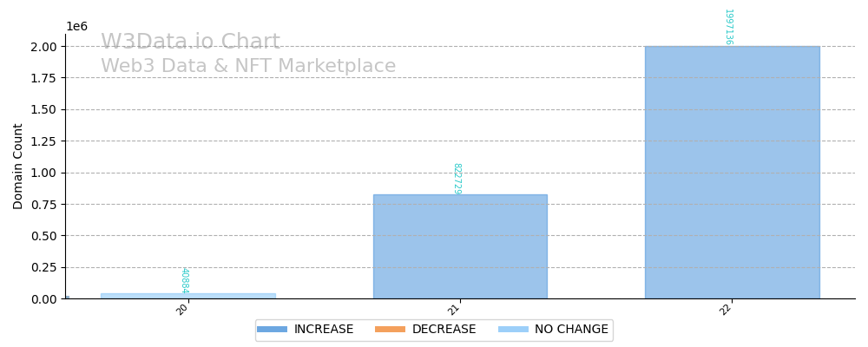Click the Domain Count axis label
Screen dimensions: 868x347
[18, 166]
